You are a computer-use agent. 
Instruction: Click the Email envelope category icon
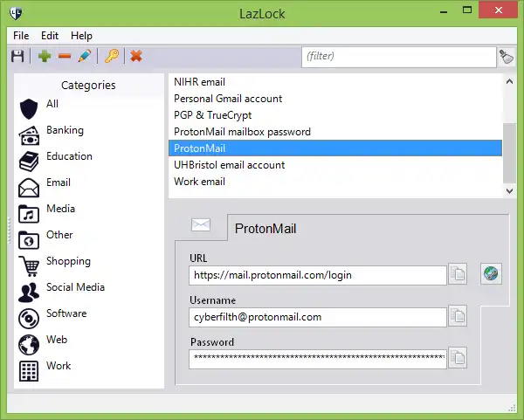[29, 188]
